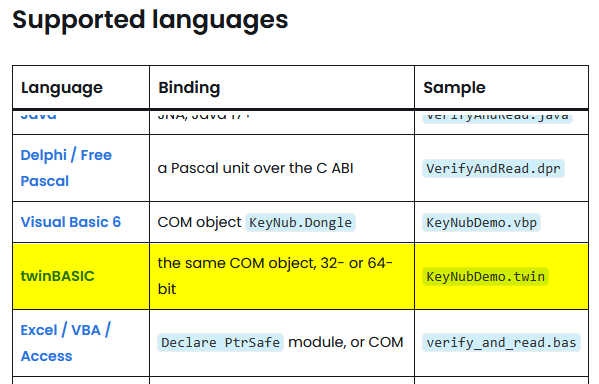Select the highlighted KeyNubDemo.twin sample filename
599x384 pixels.
tap(485, 276)
